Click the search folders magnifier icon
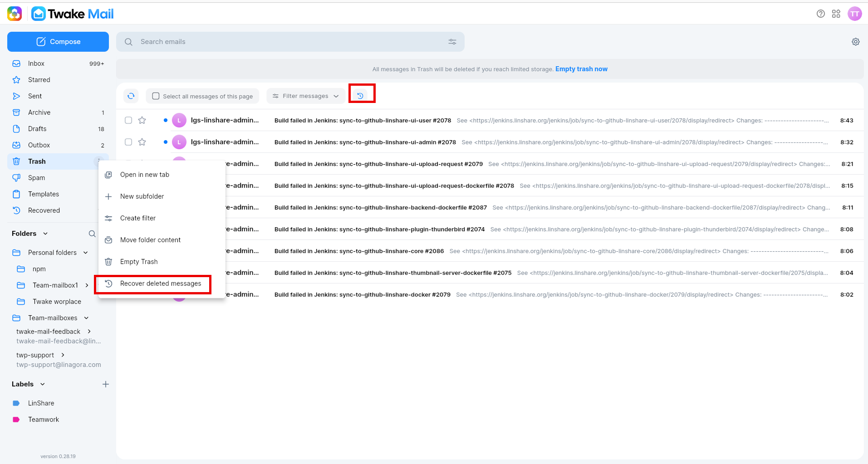The image size is (868, 464). pos(92,234)
